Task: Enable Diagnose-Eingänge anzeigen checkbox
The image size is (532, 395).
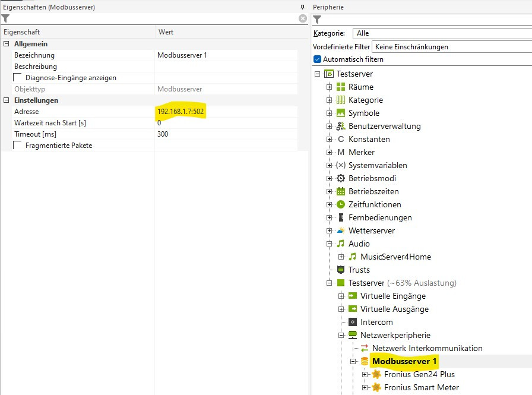Action: pos(18,78)
